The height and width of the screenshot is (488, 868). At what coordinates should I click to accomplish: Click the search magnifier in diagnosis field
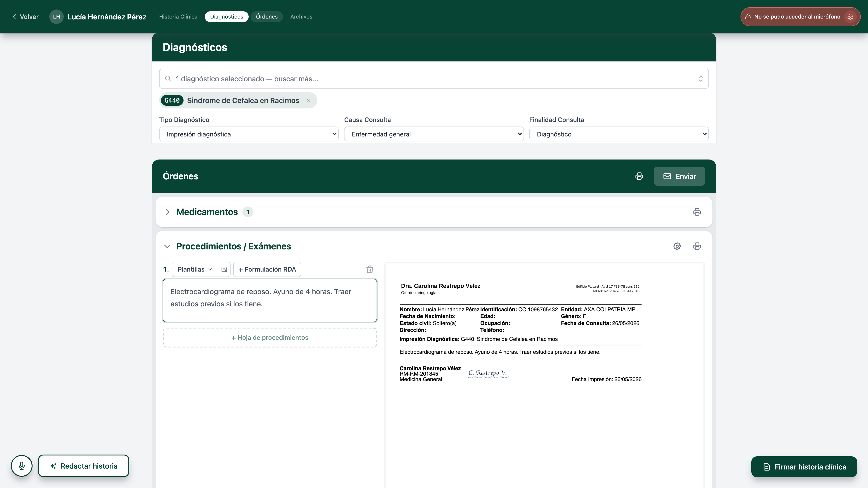point(168,79)
